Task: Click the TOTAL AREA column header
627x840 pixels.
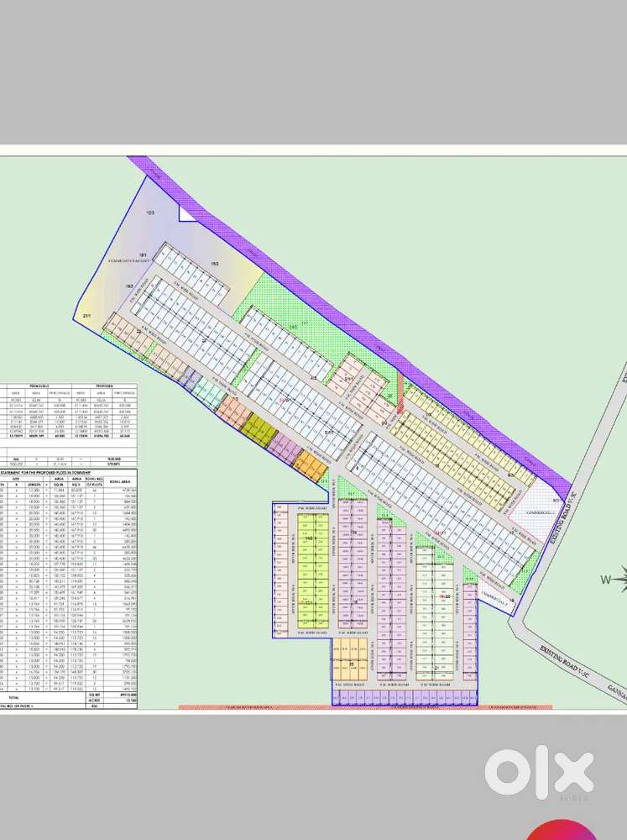Action: 121,482
